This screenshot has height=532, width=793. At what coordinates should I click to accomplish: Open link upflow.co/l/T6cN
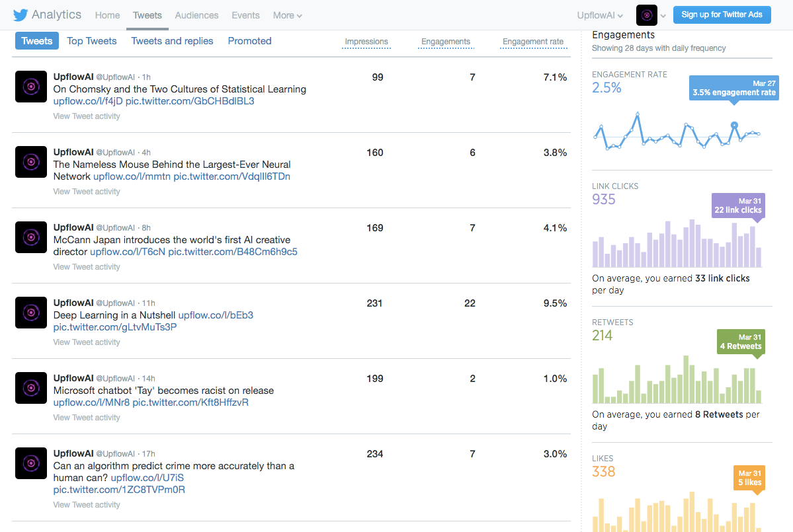click(x=128, y=252)
